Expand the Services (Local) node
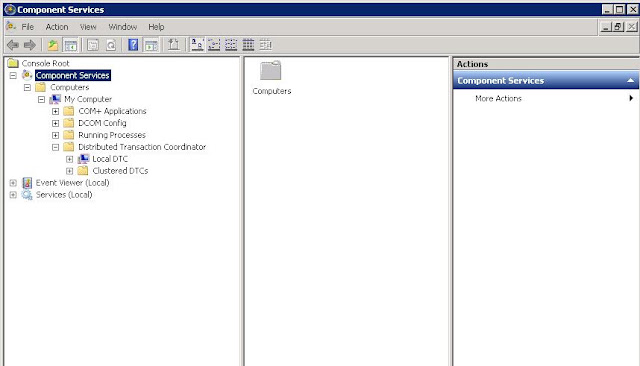This screenshot has width=640, height=366. tap(13, 195)
